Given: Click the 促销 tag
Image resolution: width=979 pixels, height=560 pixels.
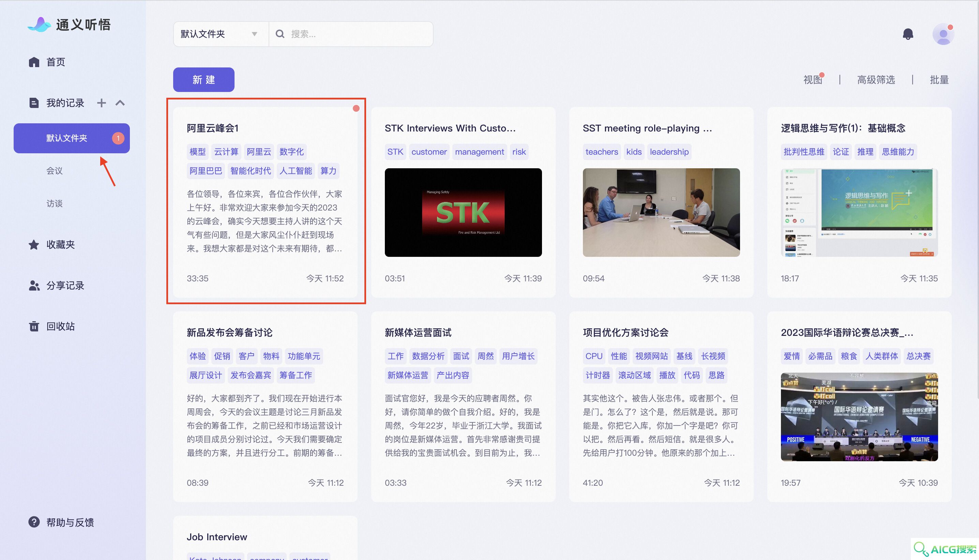Looking at the screenshot, I should tap(222, 356).
